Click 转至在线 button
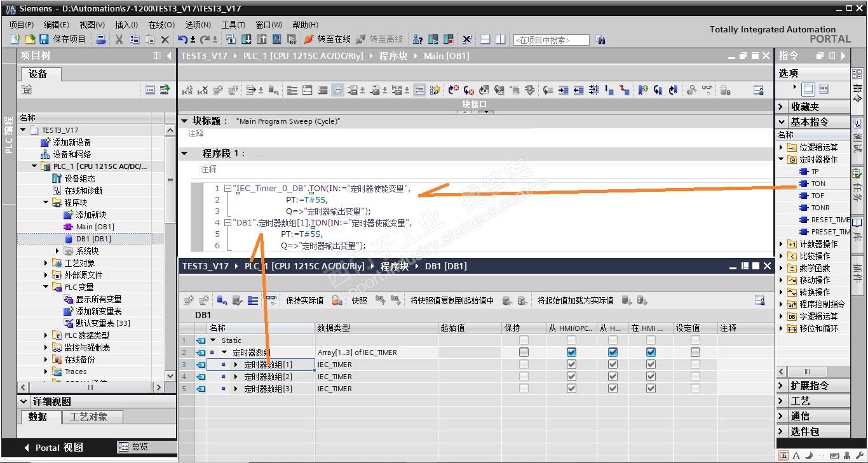868x463 pixels. click(327, 39)
